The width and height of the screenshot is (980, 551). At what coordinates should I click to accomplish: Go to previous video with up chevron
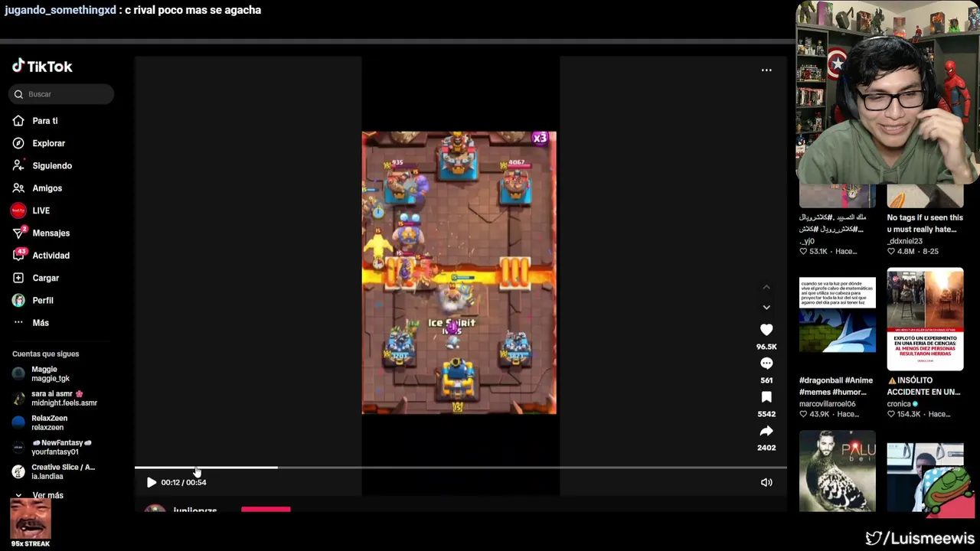pyautogui.click(x=766, y=288)
